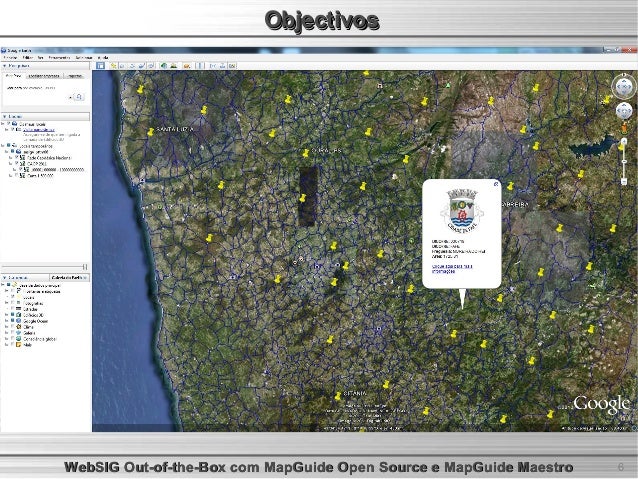Image resolution: width=638 pixels, height=479 pixels.
Task: Toggle the Clima layer checkbox
Action: point(13,327)
